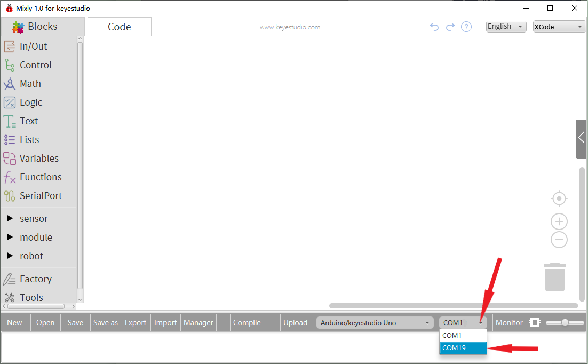588x364 pixels.
Task: Open the XCode dropdown
Action: (559, 27)
